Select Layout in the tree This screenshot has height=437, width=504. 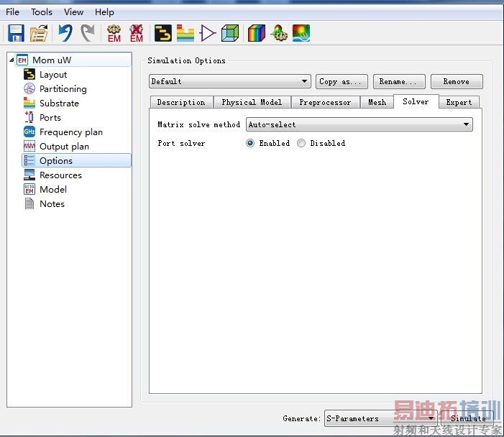pos(53,75)
